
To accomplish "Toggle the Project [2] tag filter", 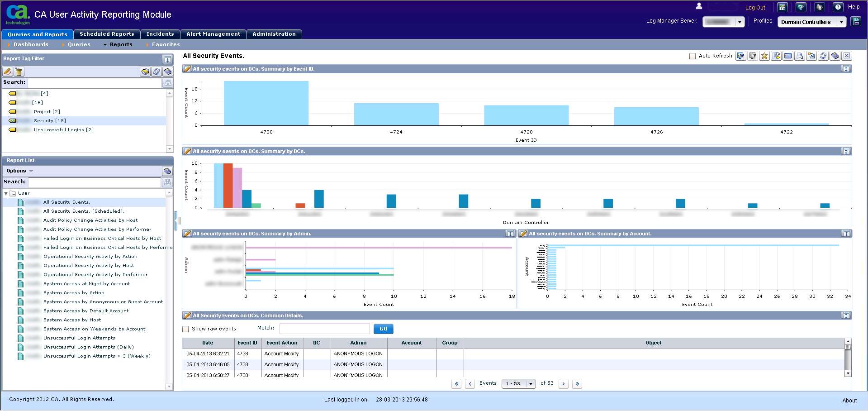I will click(85, 112).
